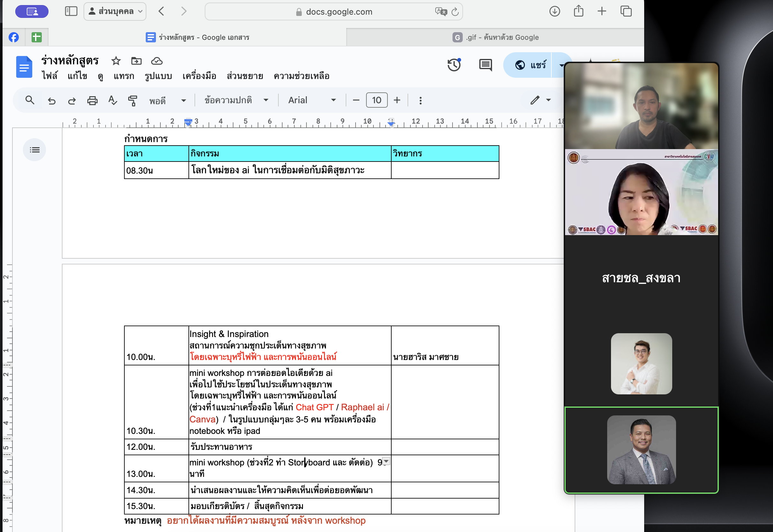Show the document outline icon

click(34, 150)
